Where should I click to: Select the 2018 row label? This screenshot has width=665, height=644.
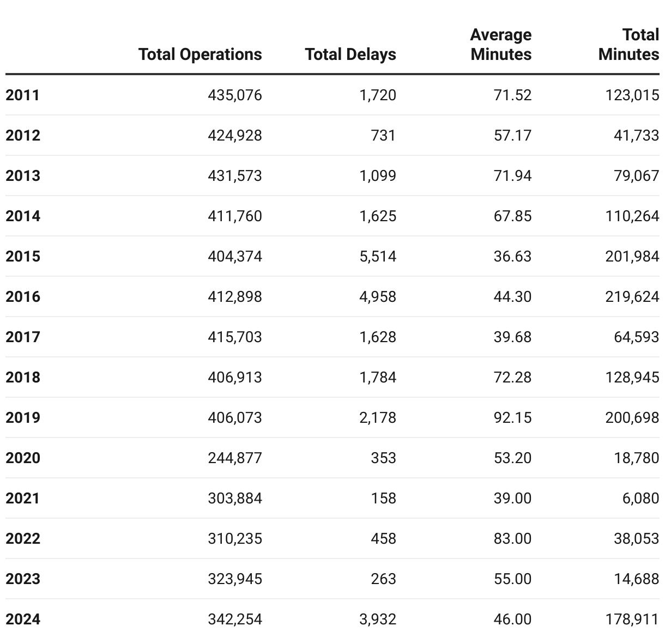coord(23,378)
